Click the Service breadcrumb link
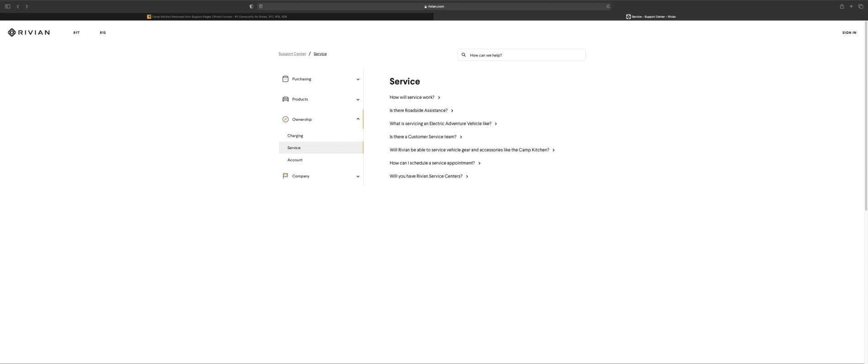The image size is (868, 364). (x=320, y=54)
